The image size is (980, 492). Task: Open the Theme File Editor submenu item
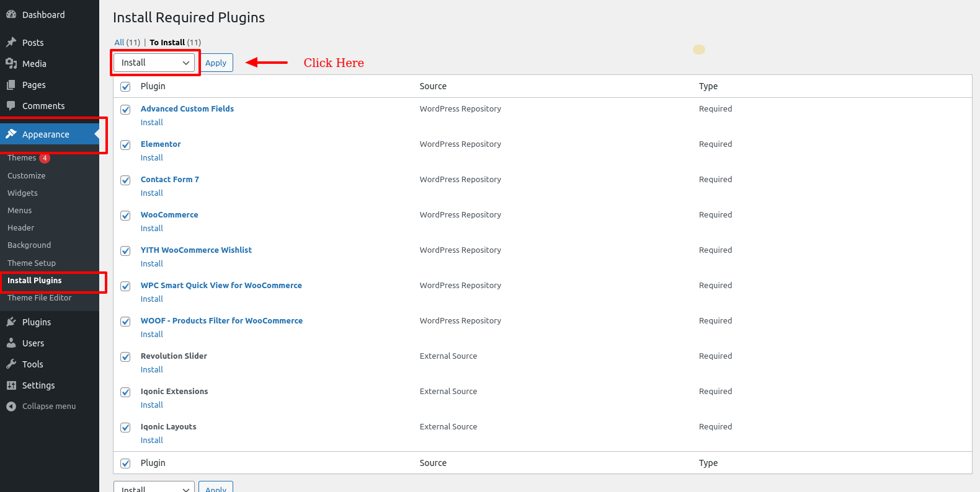click(50, 298)
